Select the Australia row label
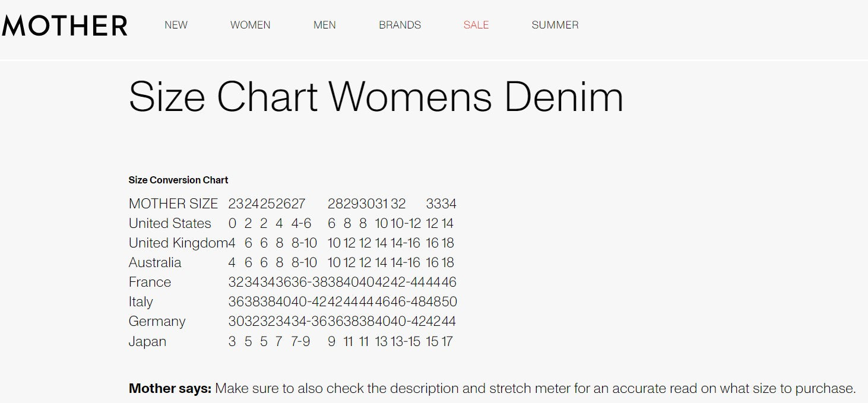 pos(155,262)
